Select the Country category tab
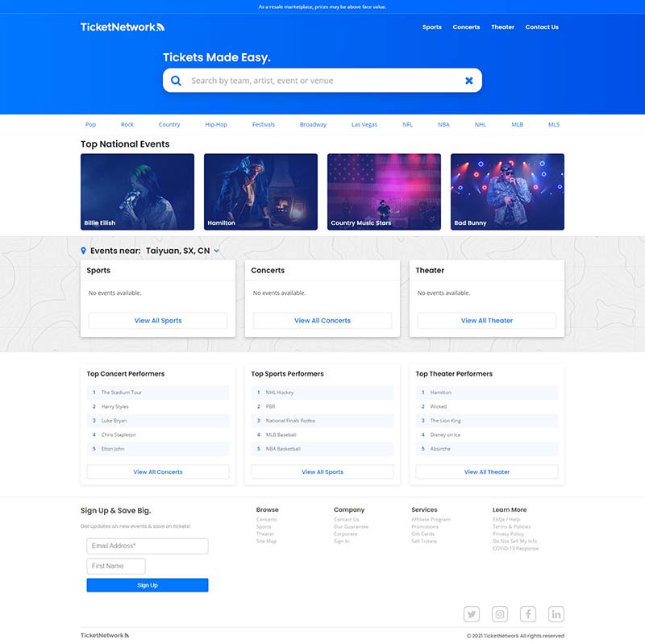This screenshot has height=644, width=645. [169, 125]
